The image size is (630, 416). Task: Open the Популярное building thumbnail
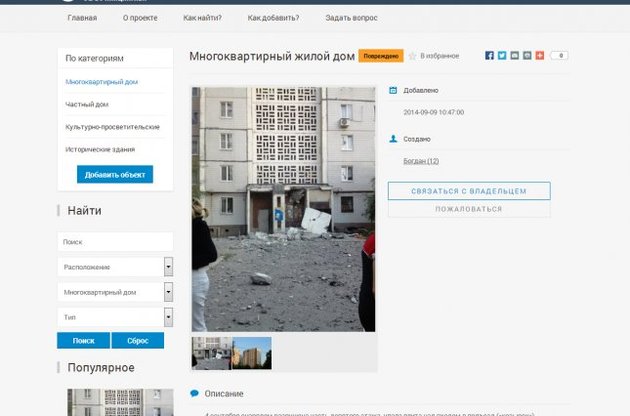121,402
